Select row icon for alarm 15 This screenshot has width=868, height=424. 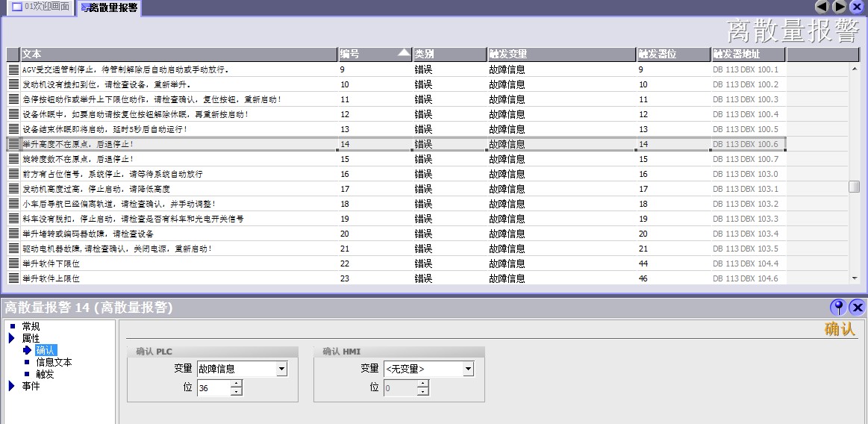[x=14, y=159]
